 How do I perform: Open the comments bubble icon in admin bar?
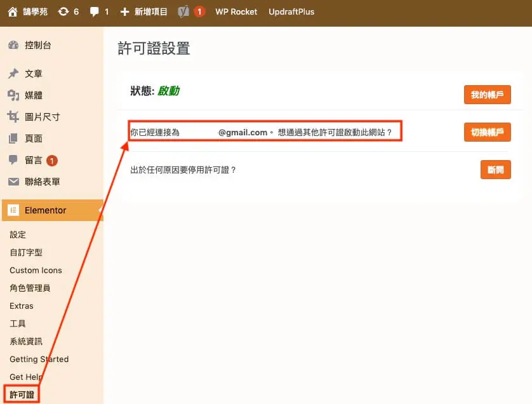95,12
